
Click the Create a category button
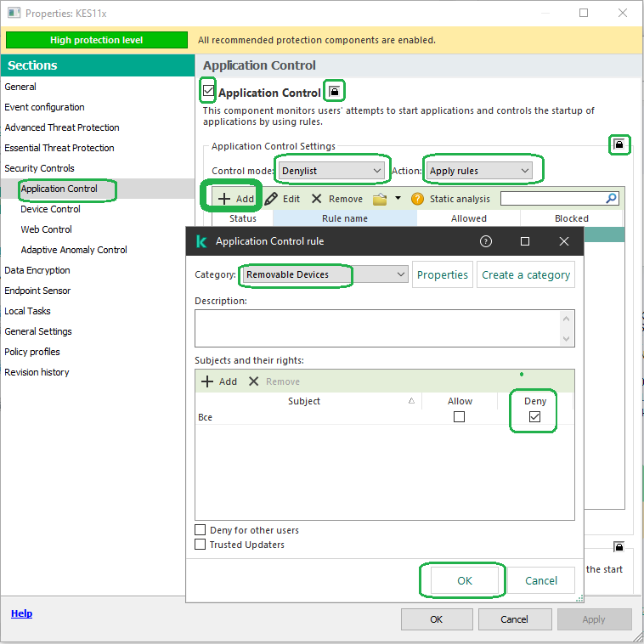[526, 274]
